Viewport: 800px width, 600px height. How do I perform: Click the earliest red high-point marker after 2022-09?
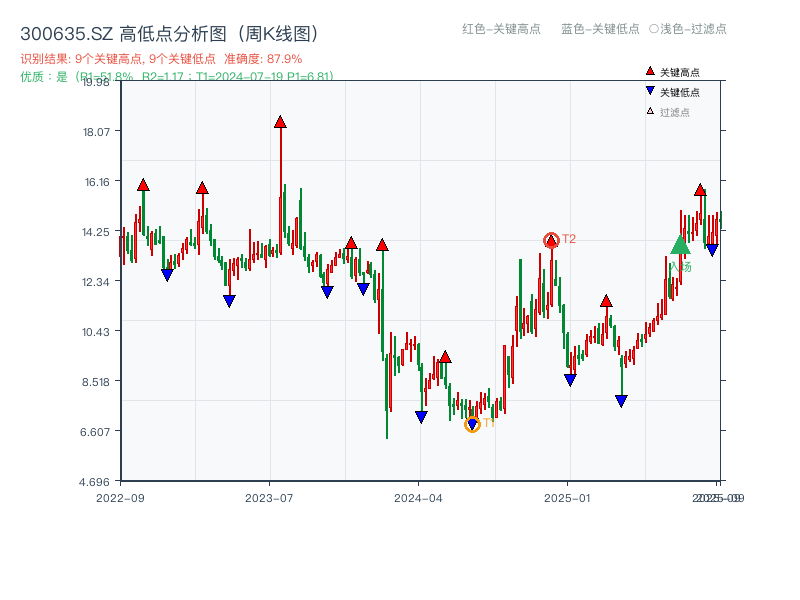click(143, 185)
